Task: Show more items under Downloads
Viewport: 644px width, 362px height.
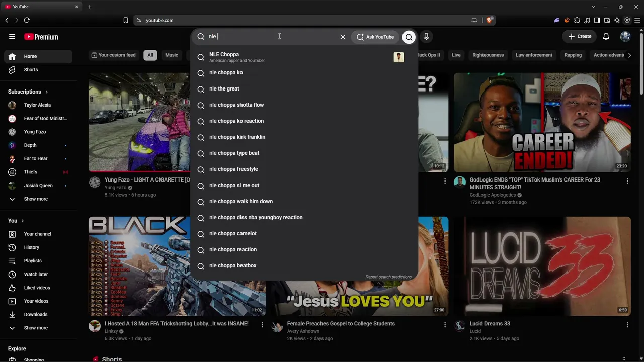Action: 38,328
